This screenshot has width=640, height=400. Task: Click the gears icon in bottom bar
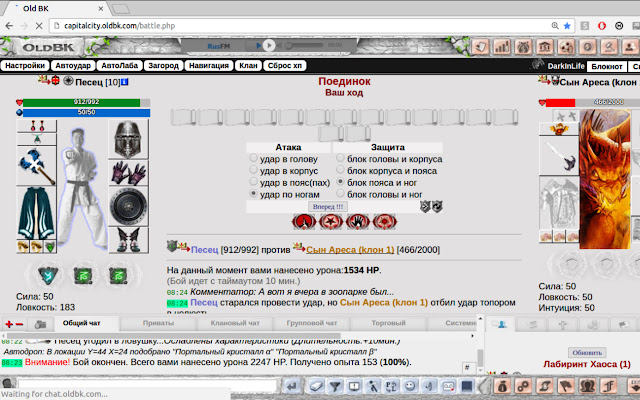[523, 386]
